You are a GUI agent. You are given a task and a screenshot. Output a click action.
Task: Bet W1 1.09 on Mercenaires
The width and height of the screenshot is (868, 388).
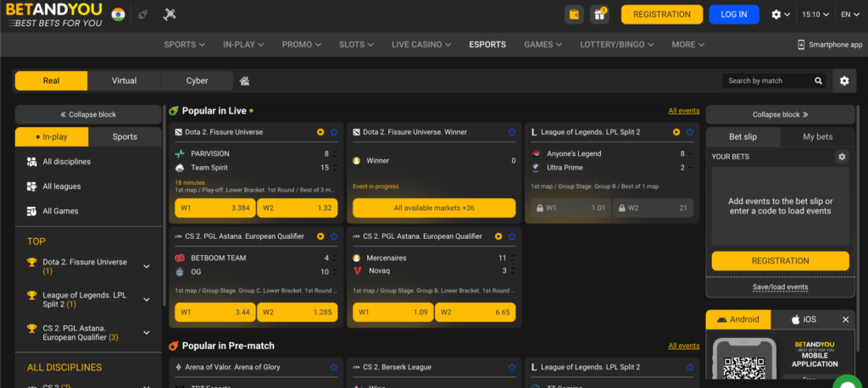coord(393,312)
